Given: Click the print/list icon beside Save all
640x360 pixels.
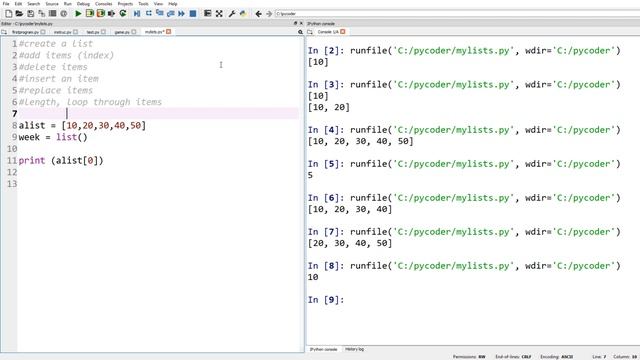Looking at the screenshot, I should click(x=53, y=13).
